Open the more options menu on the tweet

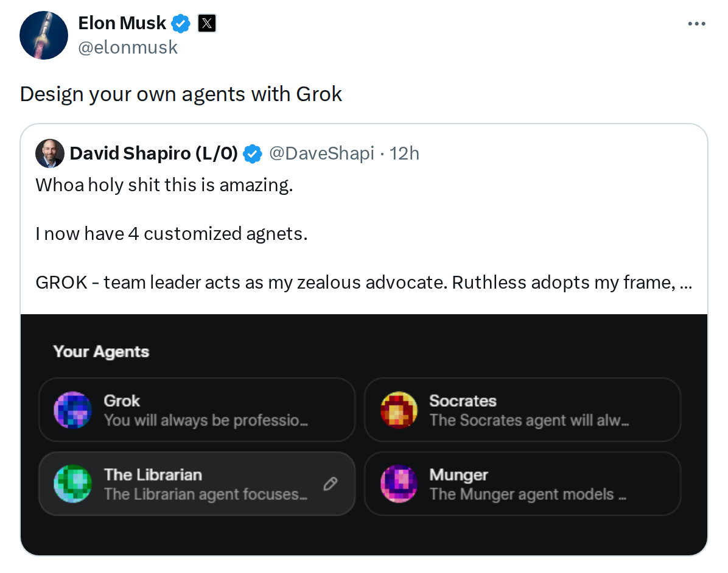click(696, 23)
